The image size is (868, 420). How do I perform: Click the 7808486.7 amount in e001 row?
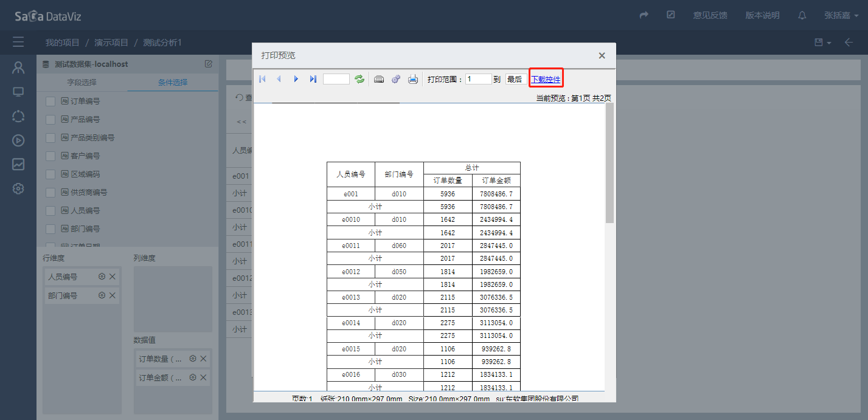point(497,194)
